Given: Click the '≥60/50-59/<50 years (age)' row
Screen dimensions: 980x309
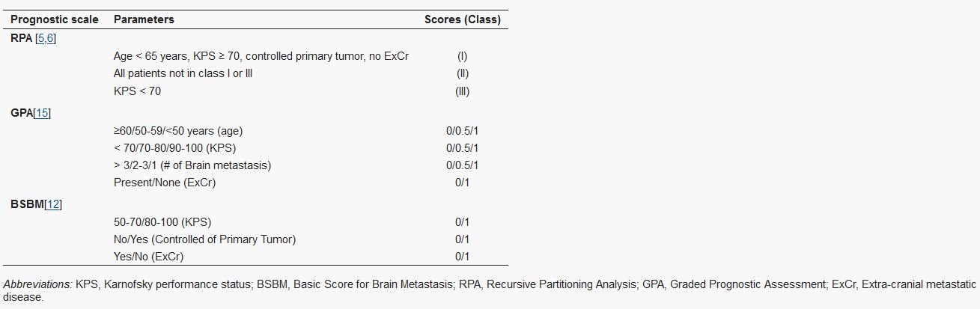Looking at the screenshot, I should (x=255, y=130).
